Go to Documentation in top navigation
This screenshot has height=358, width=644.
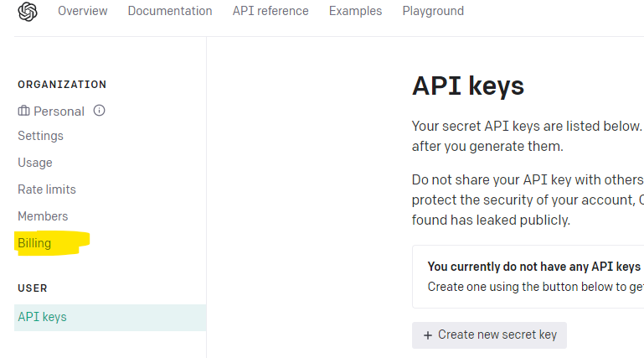point(170,11)
